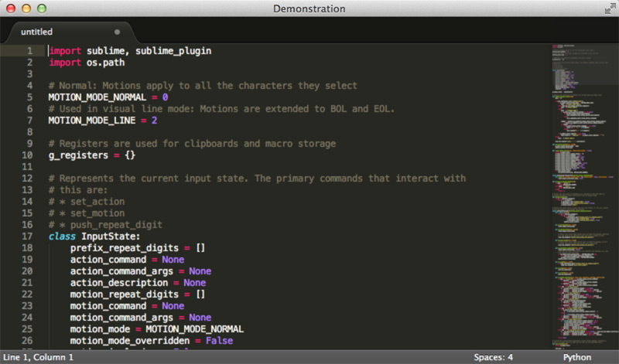Enter full screen with the arrows icon

click(x=610, y=9)
